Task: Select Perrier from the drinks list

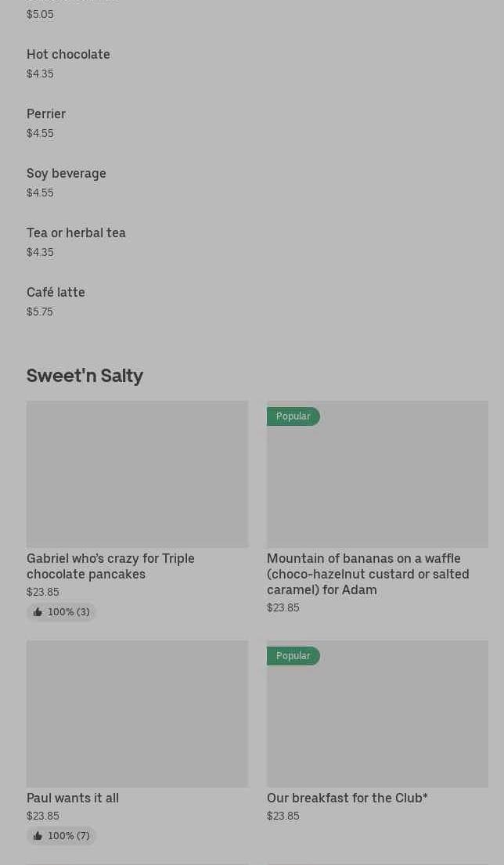Action: click(46, 114)
